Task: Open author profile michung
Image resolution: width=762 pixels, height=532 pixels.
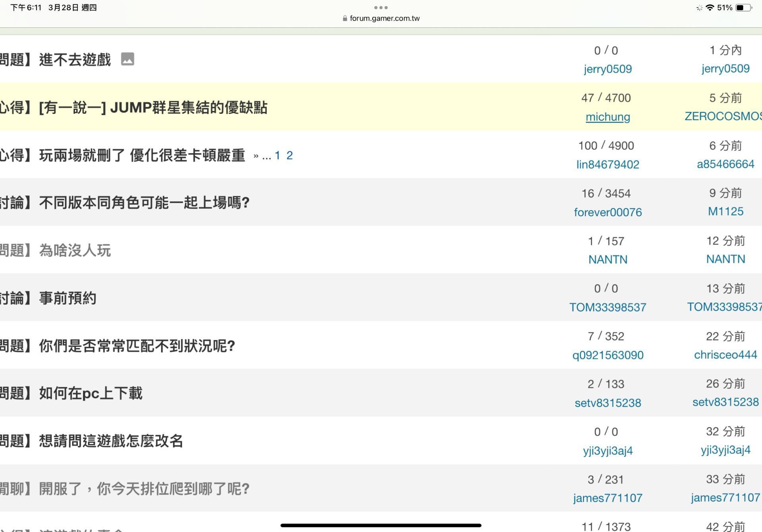Action: [x=608, y=117]
